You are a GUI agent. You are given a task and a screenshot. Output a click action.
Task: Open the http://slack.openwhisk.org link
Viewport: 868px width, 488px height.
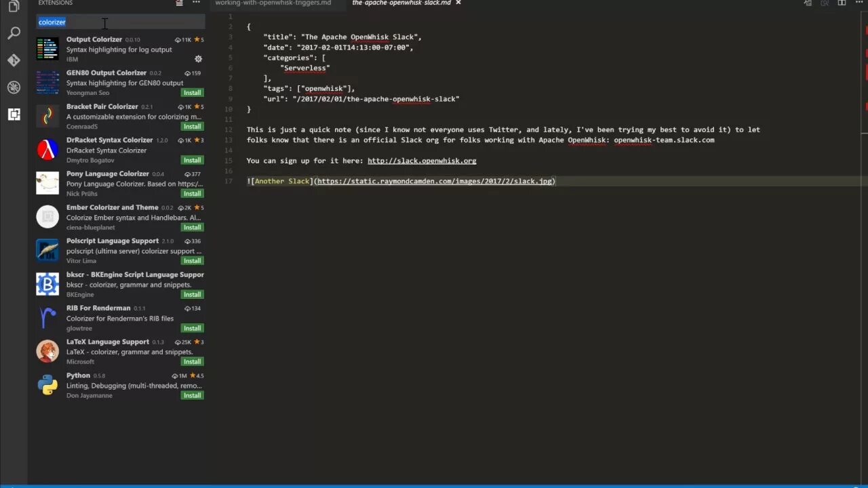point(422,161)
